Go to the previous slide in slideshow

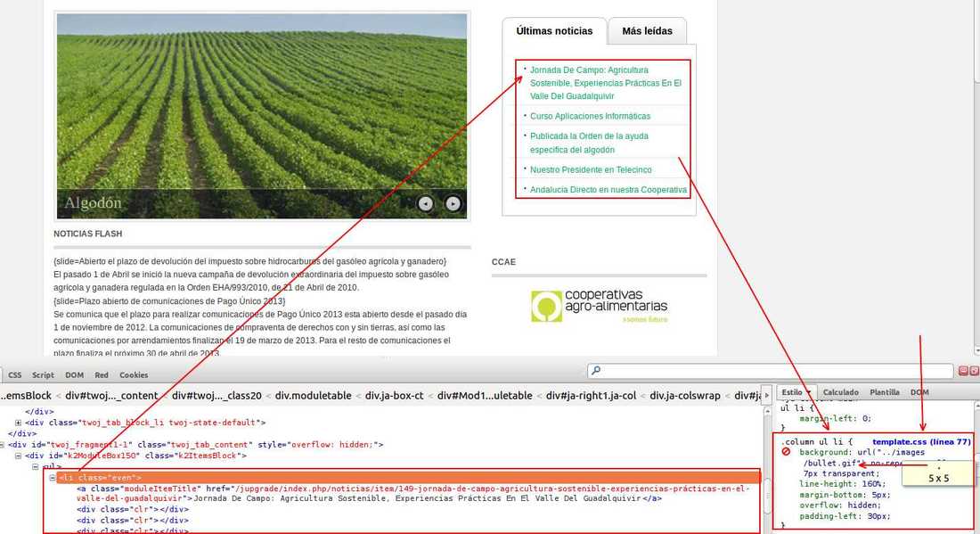coord(426,203)
